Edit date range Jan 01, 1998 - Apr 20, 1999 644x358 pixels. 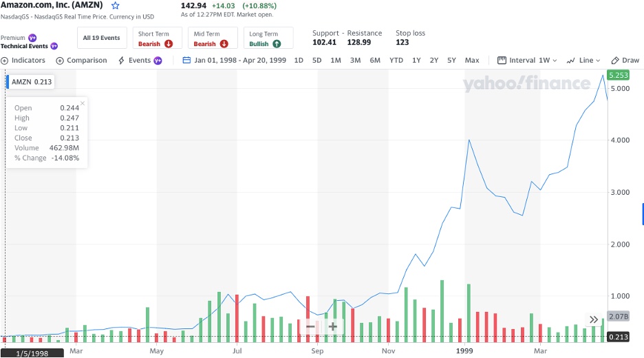240,60
